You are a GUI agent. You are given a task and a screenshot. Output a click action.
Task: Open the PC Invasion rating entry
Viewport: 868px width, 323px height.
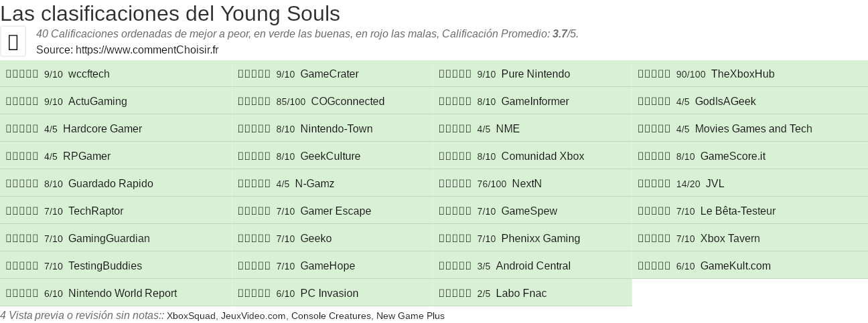click(x=329, y=294)
